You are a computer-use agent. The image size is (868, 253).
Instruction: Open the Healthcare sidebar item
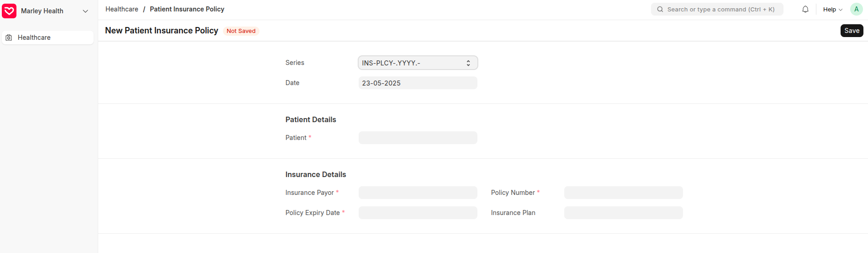48,38
